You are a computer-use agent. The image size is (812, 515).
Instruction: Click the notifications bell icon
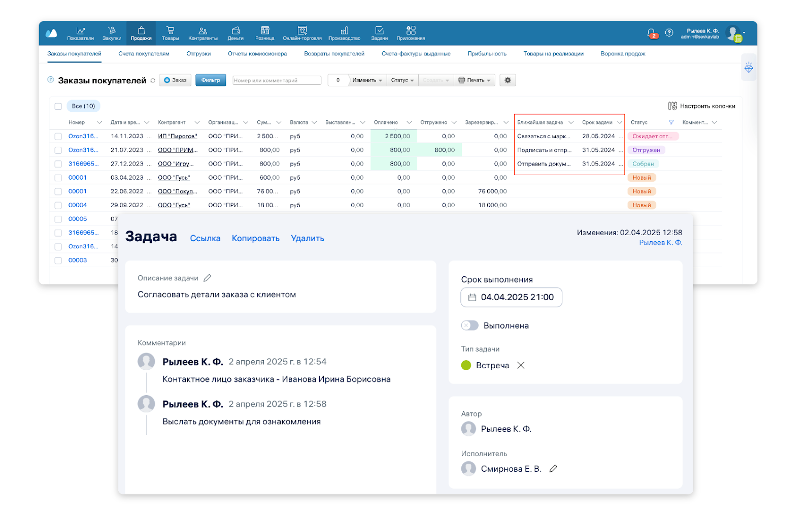(x=651, y=33)
